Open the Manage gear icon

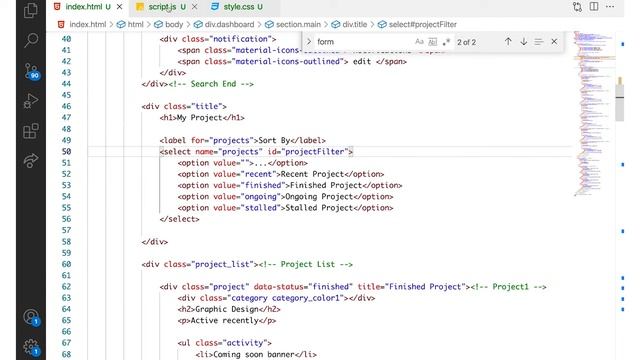(31, 347)
